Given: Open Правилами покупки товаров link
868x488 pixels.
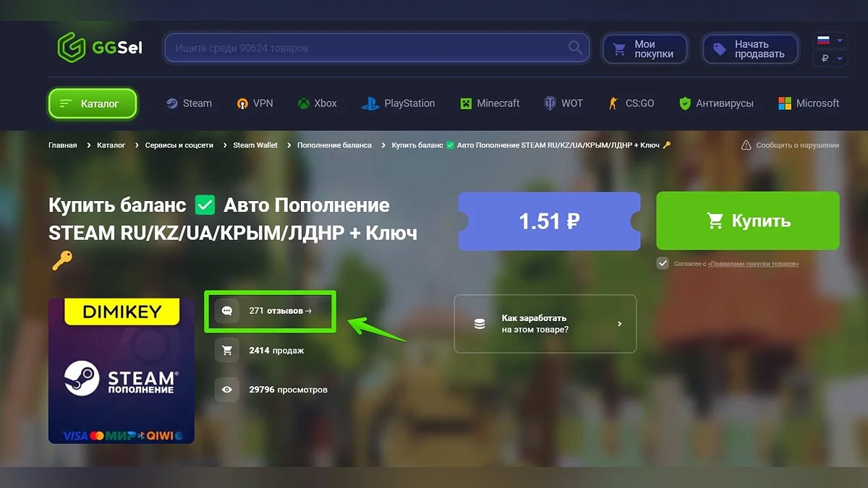Looking at the screenshot, I should [x=753, y=264].
